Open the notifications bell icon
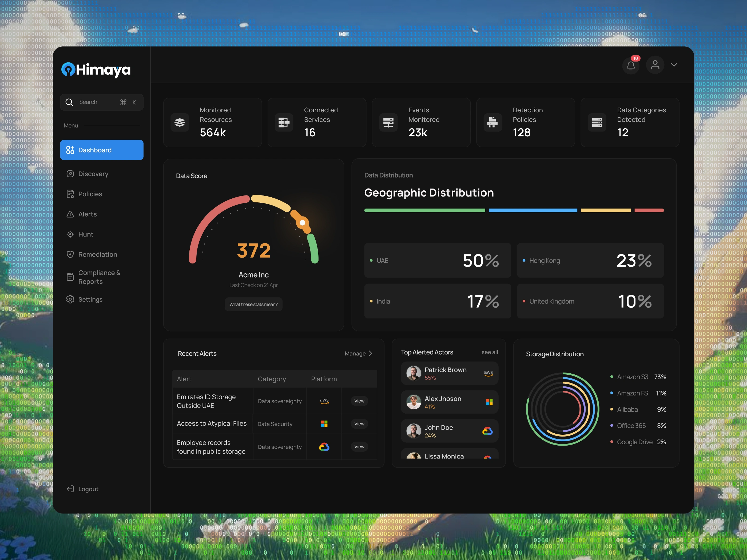 coord(630,65)
